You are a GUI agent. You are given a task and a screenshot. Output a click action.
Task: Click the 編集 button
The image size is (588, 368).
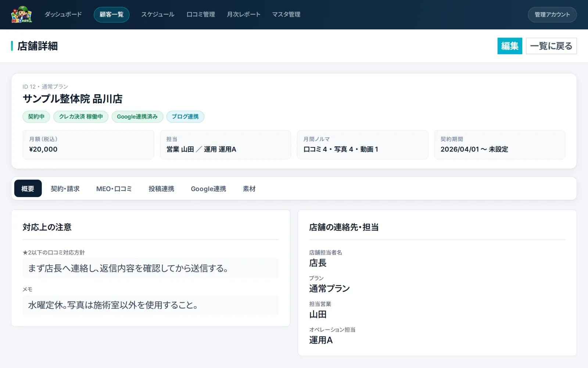pyautogui.click(x=510, y=46)
